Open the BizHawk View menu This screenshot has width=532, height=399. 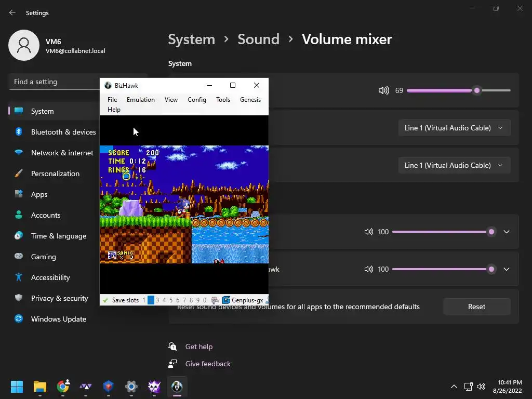[x=171, y=100]
